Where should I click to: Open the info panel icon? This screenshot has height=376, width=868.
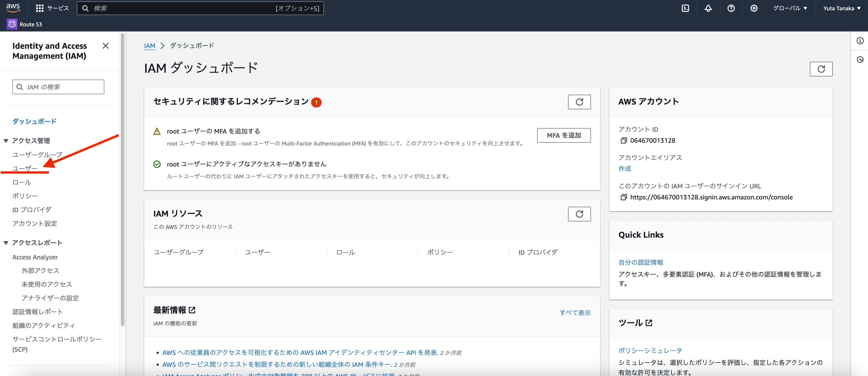(x=860, y=41)
